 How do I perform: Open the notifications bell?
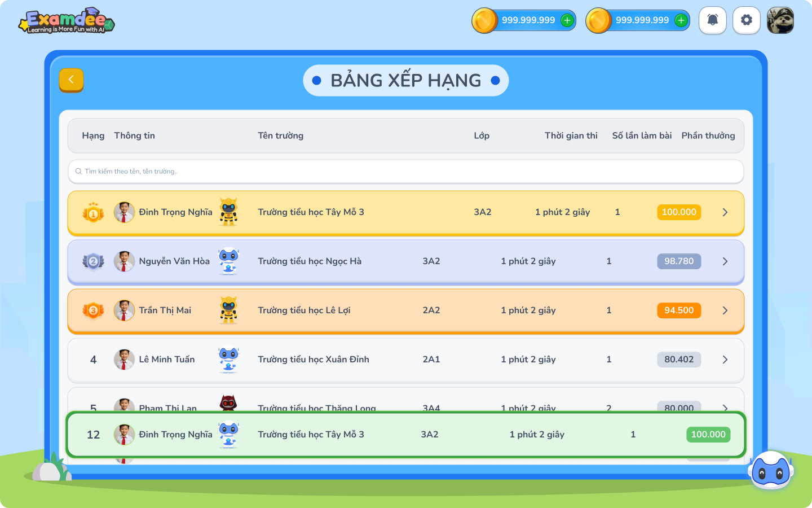(713, 20)
